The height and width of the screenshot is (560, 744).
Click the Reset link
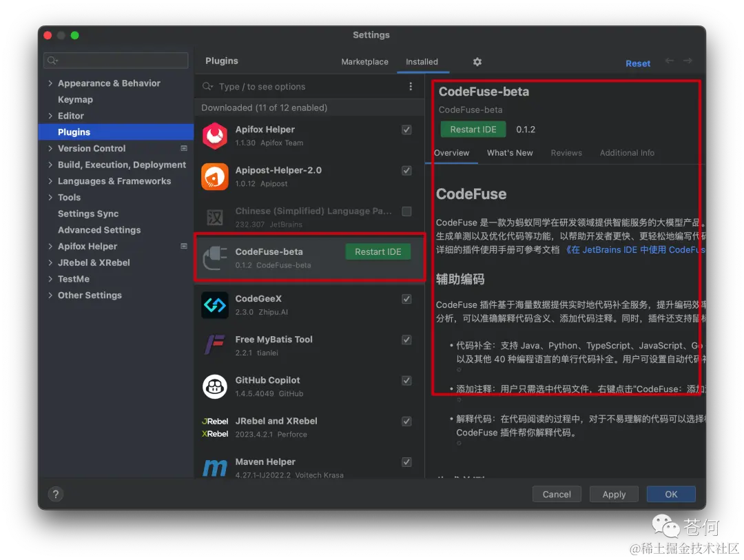(638, 63)
